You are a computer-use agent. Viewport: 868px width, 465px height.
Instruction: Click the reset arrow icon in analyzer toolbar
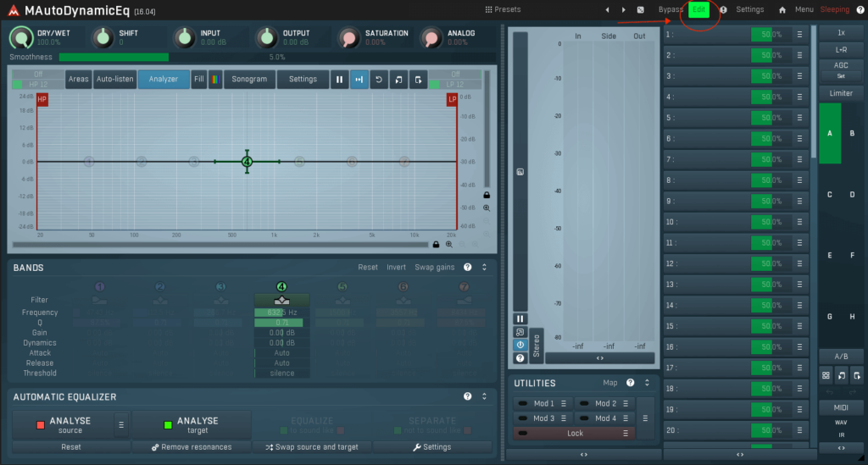[379, 80]
